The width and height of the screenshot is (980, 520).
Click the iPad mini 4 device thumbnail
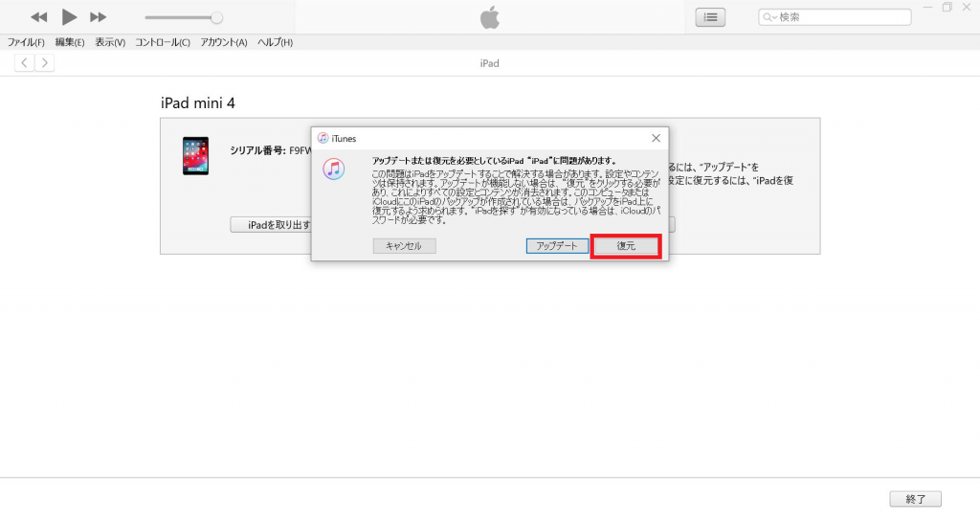[x=195, y=156]
